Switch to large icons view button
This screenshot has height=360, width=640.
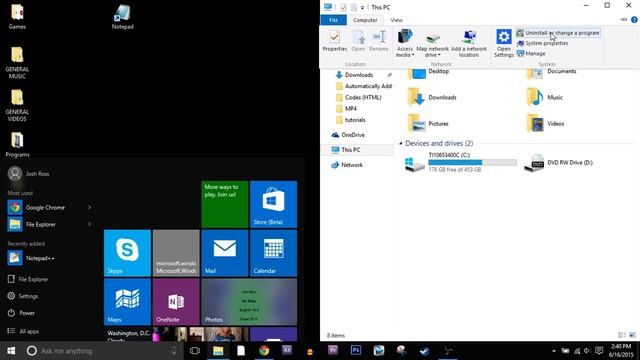click(x=633, y=335)
